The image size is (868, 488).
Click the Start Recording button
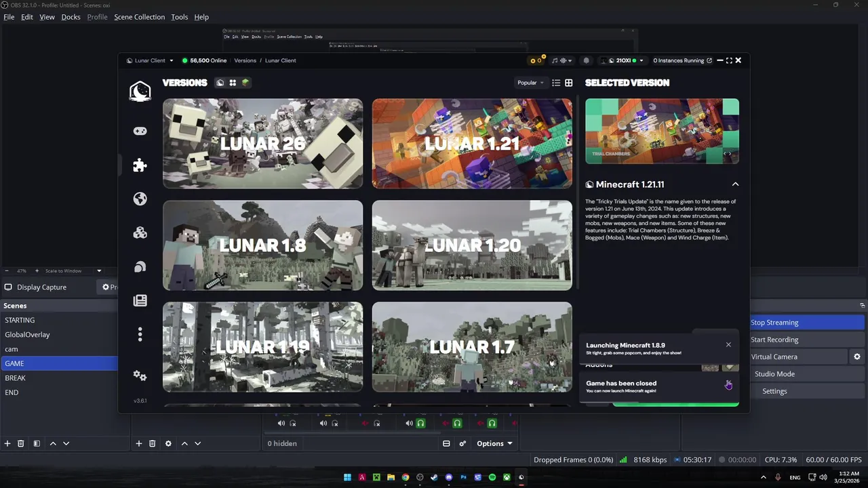tap(807, 340)
